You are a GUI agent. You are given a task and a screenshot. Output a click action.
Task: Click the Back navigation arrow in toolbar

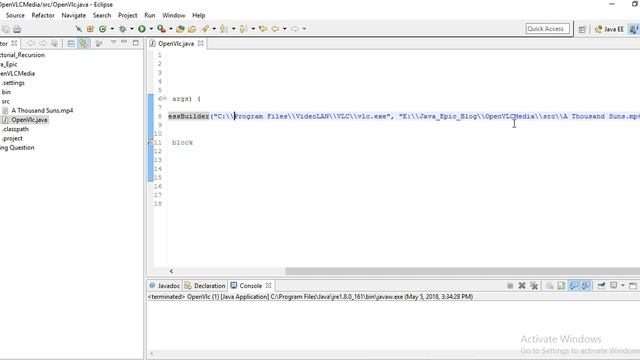[275, 29]
